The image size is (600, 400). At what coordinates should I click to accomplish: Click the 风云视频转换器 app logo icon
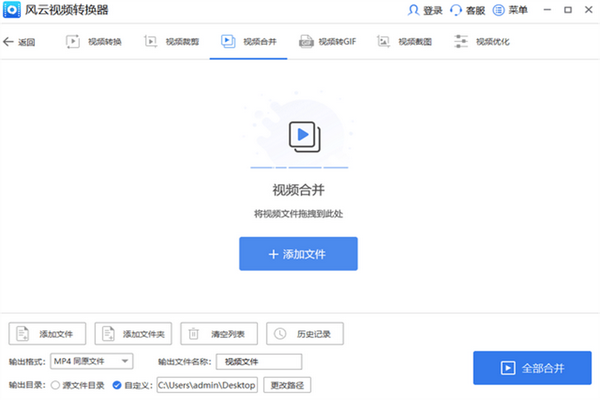pos(12,10)
